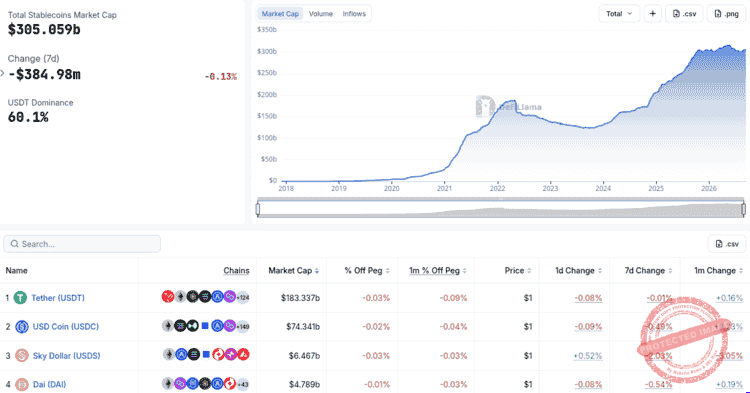The width and height of the screenshot is (750, 393).
Task: Open the Total dropdown above the chart
Action: 619,14
